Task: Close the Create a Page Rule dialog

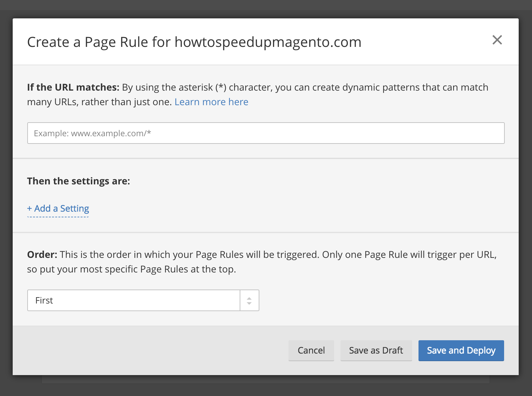Action: click(x=497, y=40)
